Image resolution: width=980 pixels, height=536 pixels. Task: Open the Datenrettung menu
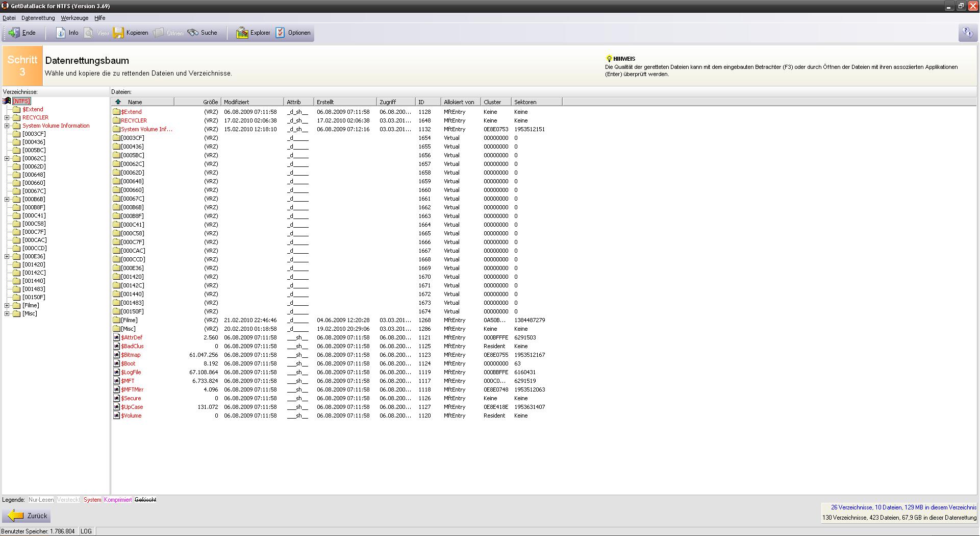coord(38,18)
